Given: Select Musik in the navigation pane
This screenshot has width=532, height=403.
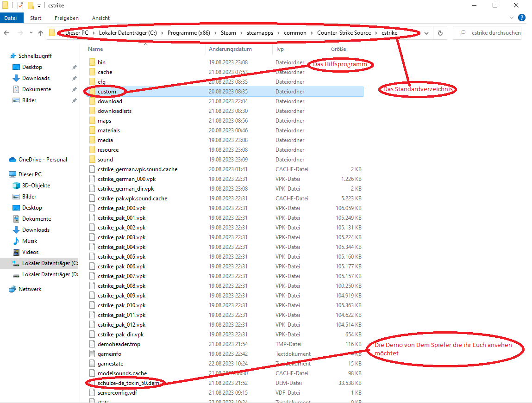Looking at the screenshot, I should click(29, 241).
